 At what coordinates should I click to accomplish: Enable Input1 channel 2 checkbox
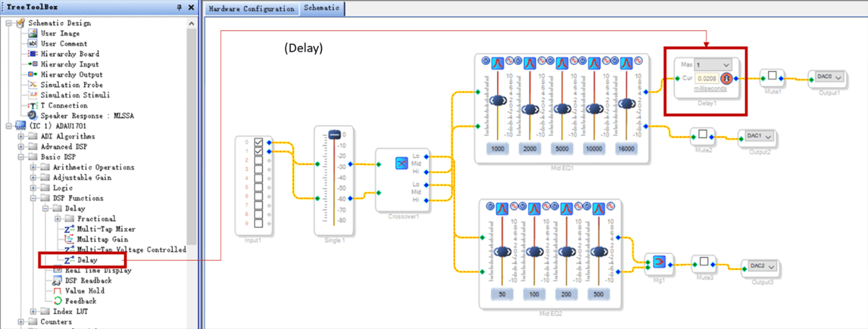tap(259, 160)
